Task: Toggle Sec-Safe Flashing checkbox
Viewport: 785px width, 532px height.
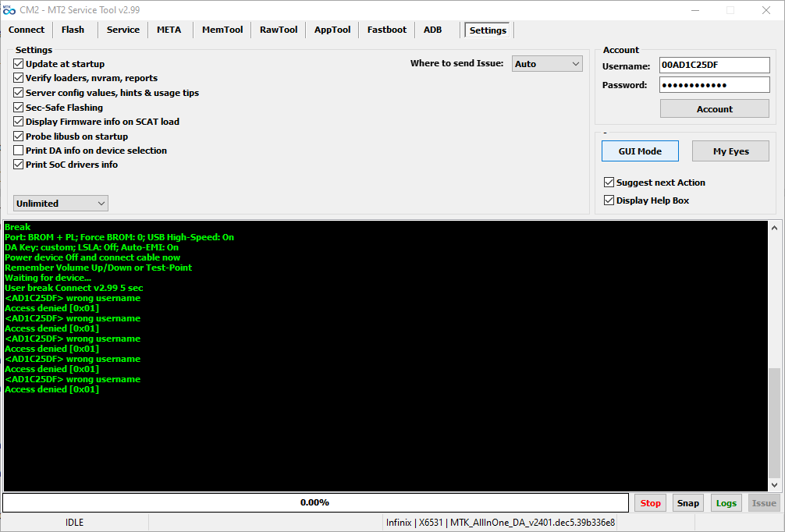Action: coord(19,108)
